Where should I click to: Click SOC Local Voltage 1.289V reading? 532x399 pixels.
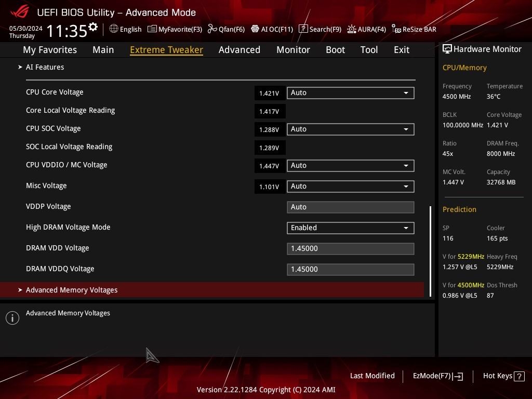pyautogui.click(x=270, y=148)
